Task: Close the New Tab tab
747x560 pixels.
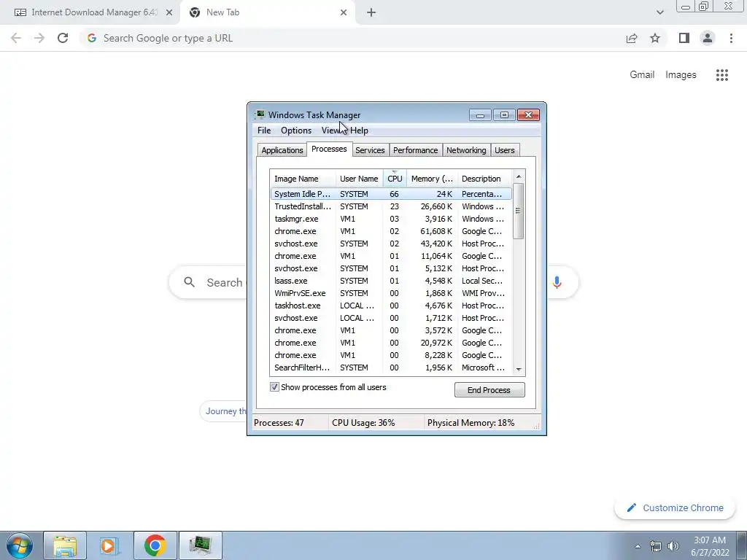Action: [x=344, y=12]
